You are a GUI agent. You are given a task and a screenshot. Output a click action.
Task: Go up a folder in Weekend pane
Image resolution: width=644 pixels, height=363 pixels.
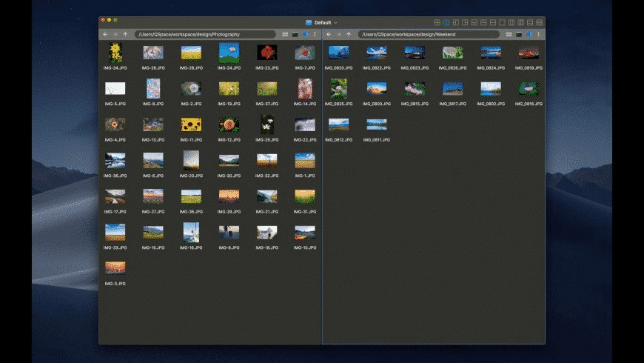[x=349, y=35]
